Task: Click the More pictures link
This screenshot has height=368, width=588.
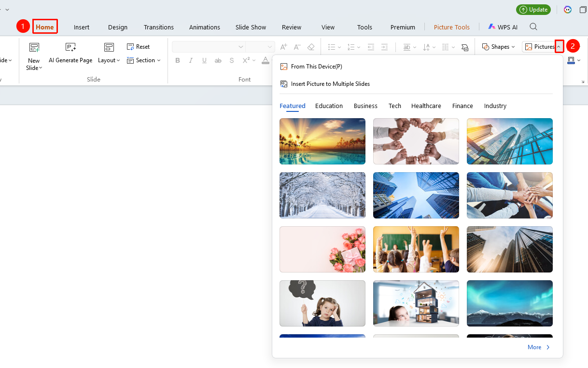Action: tap(539, 347)
